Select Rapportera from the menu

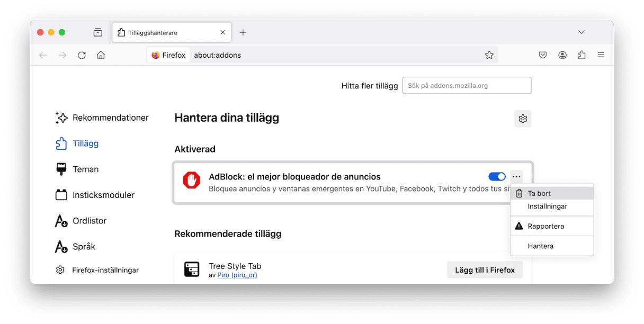coord(552,226)
